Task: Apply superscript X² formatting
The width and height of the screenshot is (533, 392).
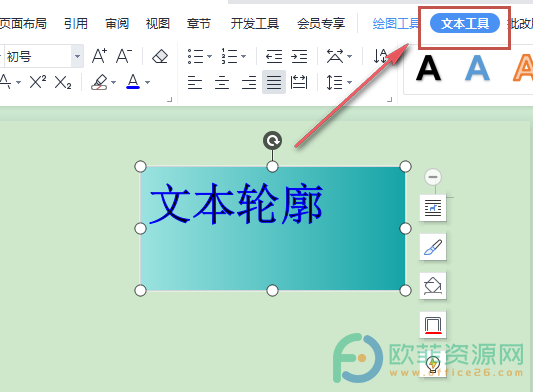Action: coord(38,82)
